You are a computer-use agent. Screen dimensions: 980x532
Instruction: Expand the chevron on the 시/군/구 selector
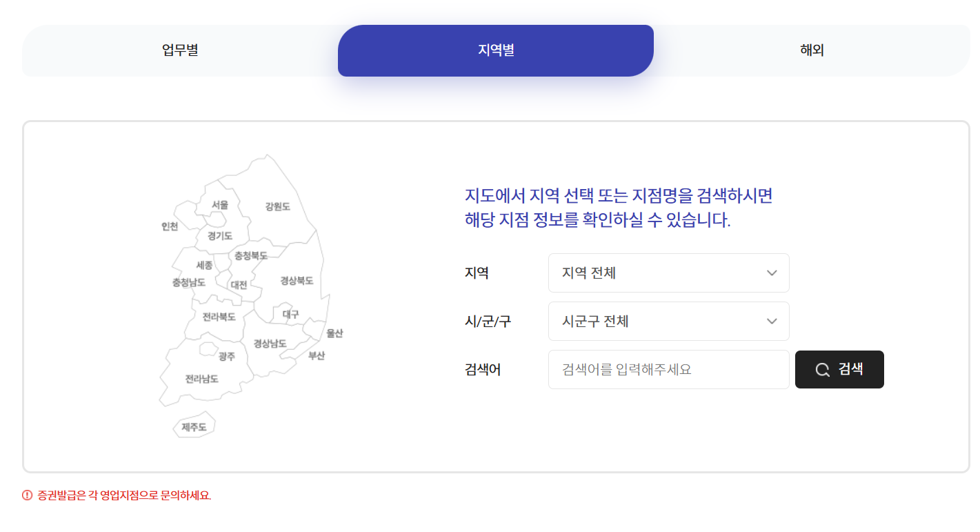click(772, 321)
